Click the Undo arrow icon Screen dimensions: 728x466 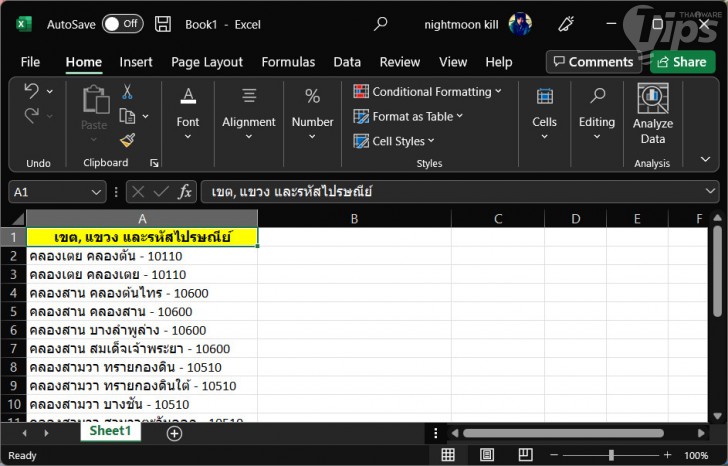[32, 91]
